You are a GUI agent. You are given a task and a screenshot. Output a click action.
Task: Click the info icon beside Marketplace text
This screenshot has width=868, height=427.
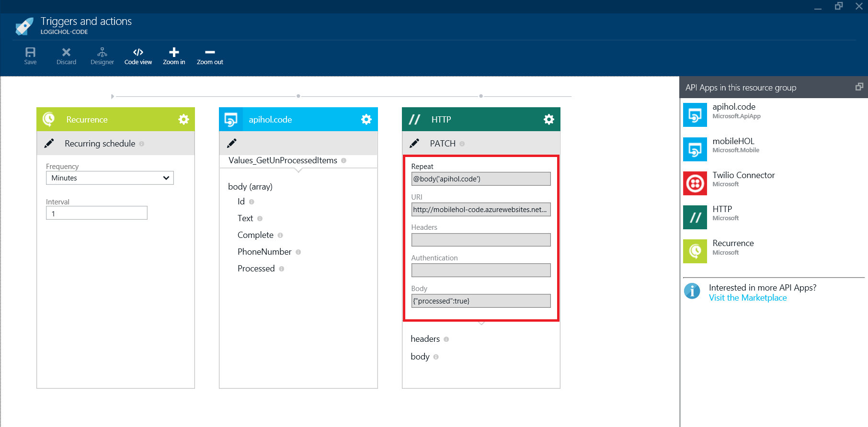[692, 291]
